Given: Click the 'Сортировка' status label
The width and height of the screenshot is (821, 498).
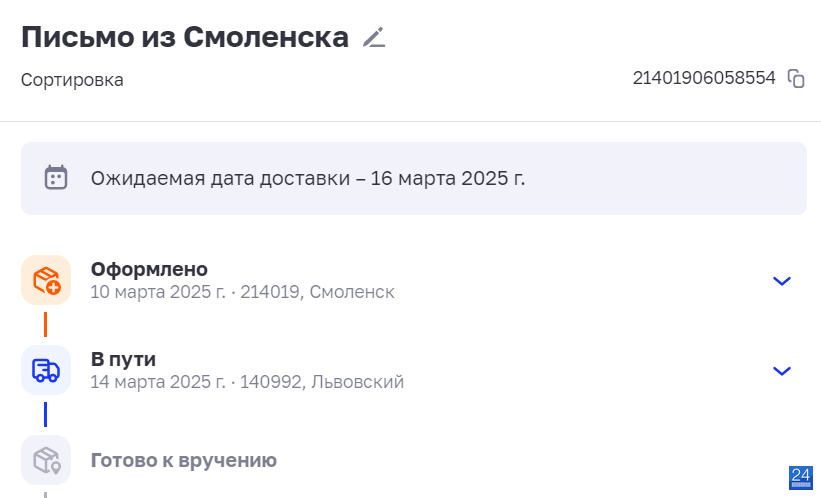Looking at the screenshot, I should click(x=72, y=80).
